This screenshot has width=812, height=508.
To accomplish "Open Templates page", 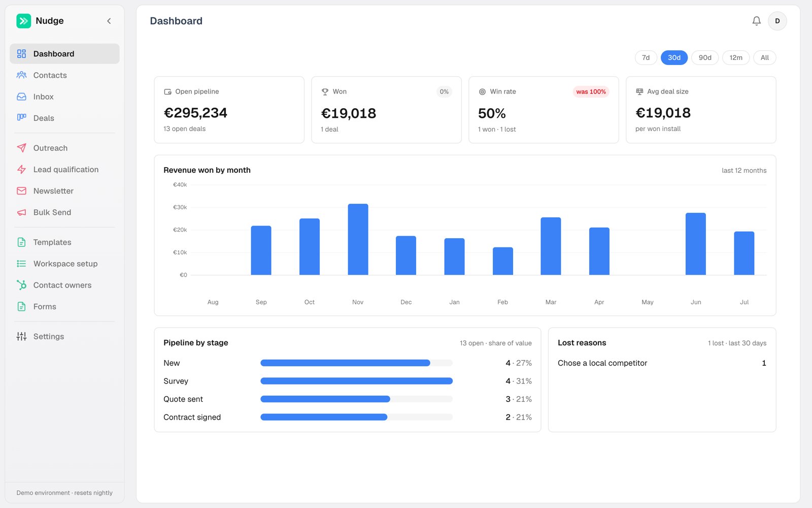I will pos(64,242).
